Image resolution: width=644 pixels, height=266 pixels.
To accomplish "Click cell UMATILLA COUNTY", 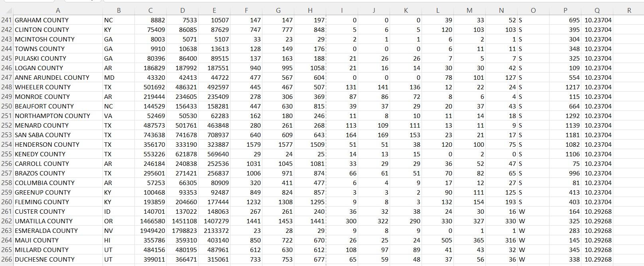I will (58, 221).
